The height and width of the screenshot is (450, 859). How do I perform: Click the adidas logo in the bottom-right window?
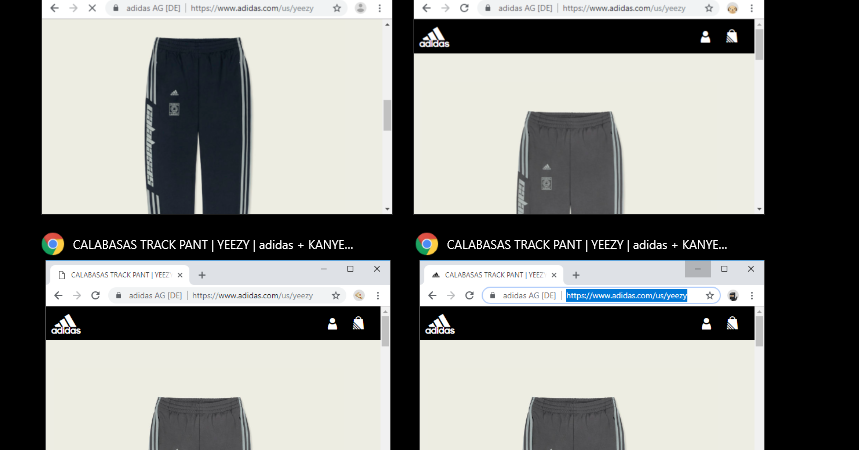pos(439,324)
